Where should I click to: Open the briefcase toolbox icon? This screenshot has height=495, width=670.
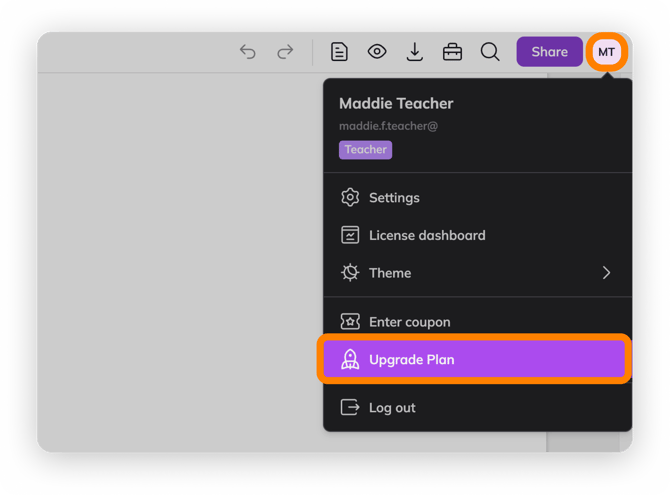coord(452,52)
